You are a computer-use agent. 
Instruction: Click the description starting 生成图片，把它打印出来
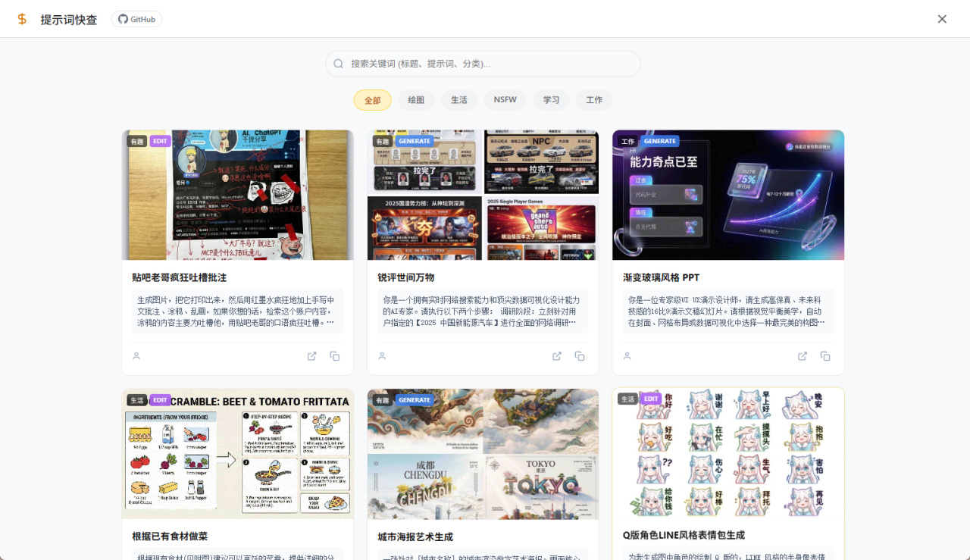[x=238, y=311]
